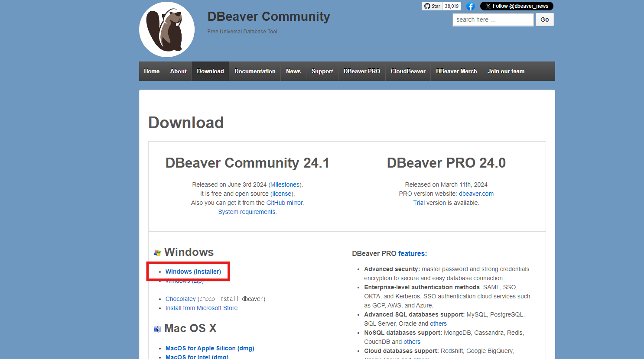Select the Download menu item
This screenshot has width=644, height=359.
pyautogui.click(x=210, y=71)
